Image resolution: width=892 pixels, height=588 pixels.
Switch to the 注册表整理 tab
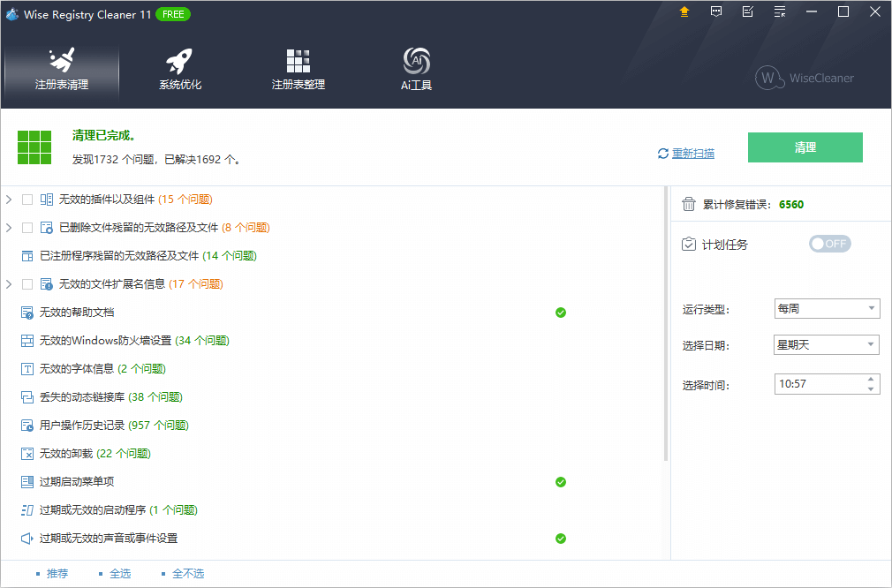pos(298,69)
